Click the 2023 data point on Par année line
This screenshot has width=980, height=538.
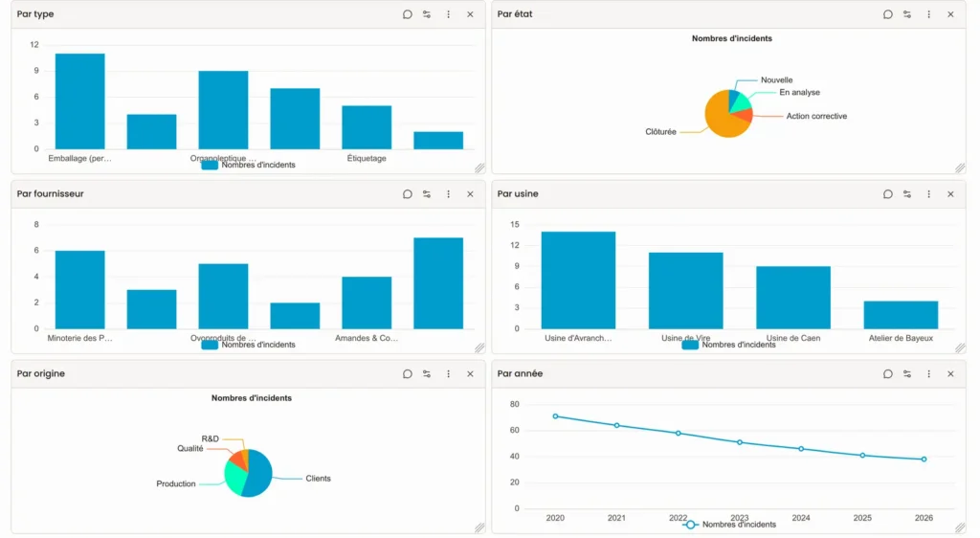(740, 442)
